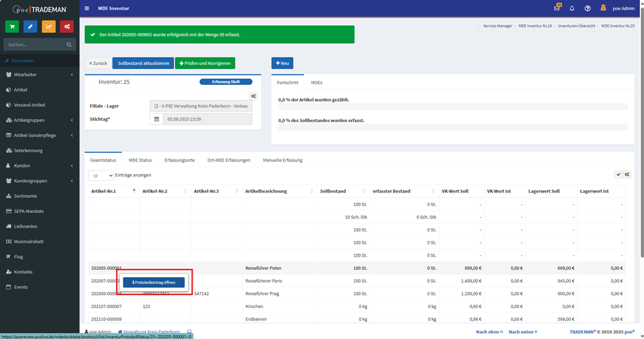Click the green shopping cart icon
Viewport: 644px width, 339px height.
(x=12, y=27)
